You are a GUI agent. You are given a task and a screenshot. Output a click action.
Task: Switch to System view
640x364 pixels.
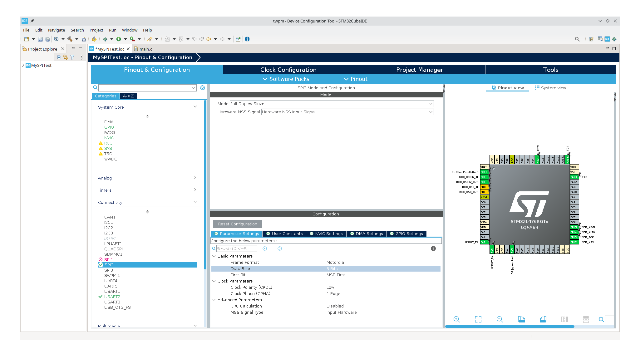pos(550,88)
